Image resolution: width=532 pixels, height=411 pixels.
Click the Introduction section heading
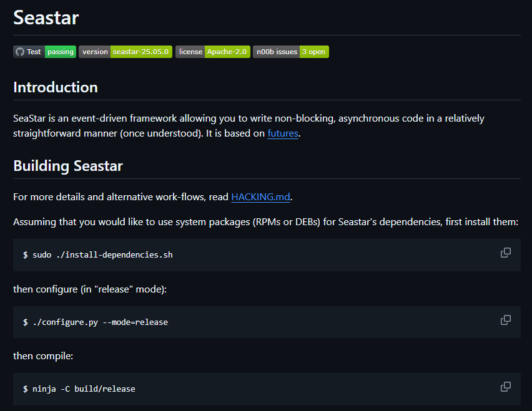[56, 87]
